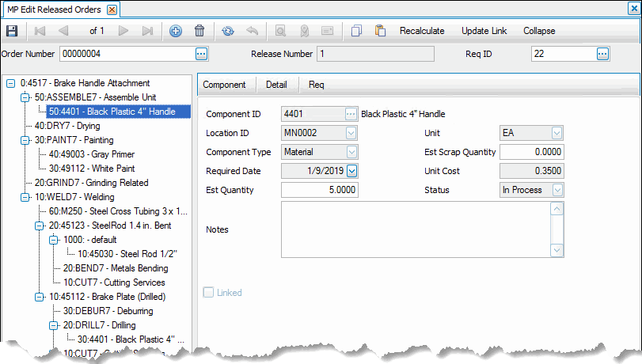Close the MP Edit Released Orders tab
Viewport: 642px width, 364px height.
(112, 9)
